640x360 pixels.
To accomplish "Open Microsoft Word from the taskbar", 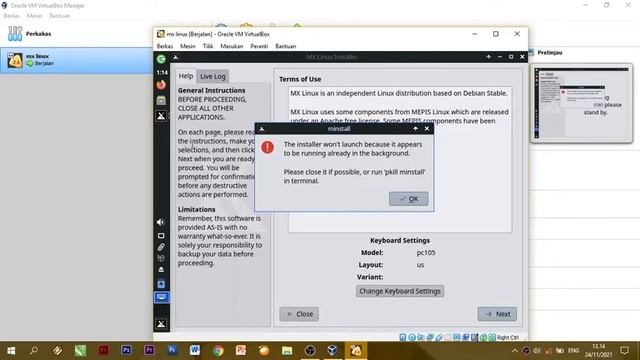I will [195, 351].
